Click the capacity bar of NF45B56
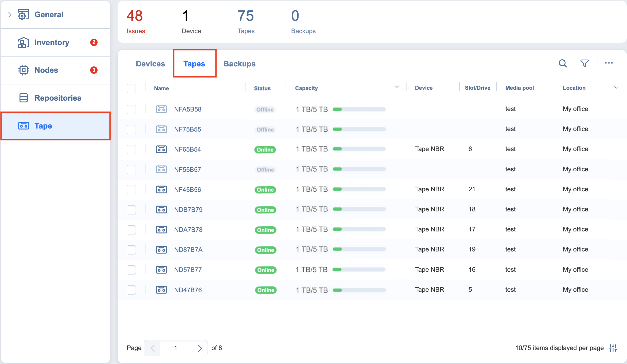 pyautogui.click(x=359, y=189)
